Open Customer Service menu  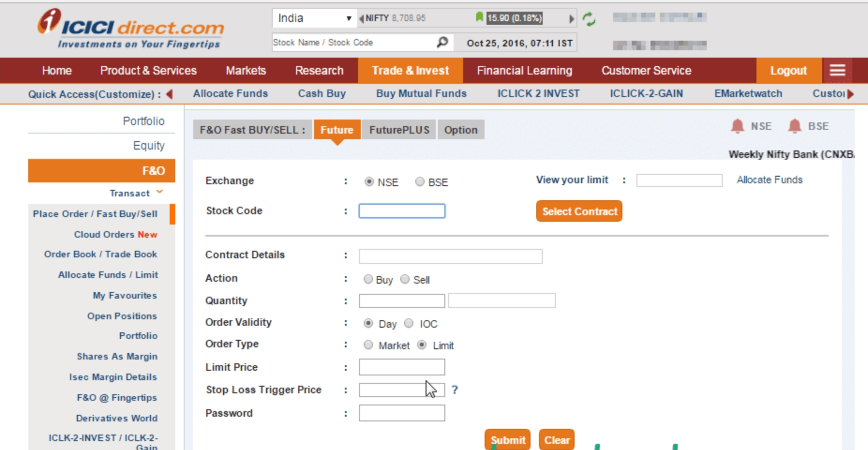[x=646, y=70]
